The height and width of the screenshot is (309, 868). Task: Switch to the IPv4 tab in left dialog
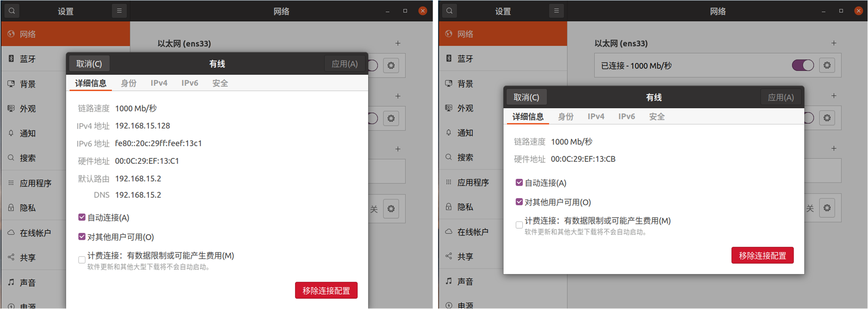[159, 83]
